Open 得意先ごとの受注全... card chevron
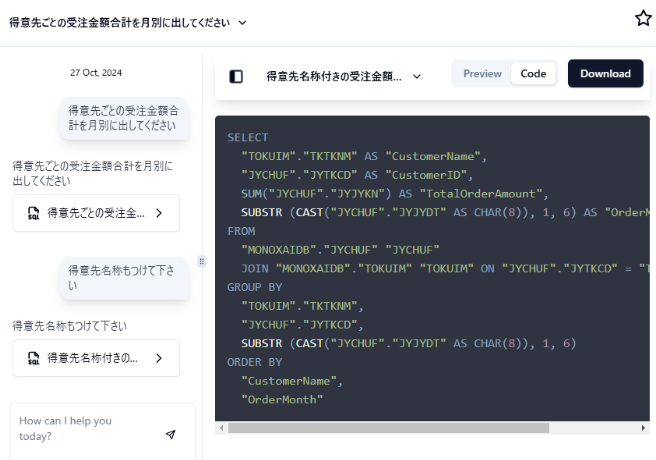The image size is (656, 460). click(x=159, y=213)
